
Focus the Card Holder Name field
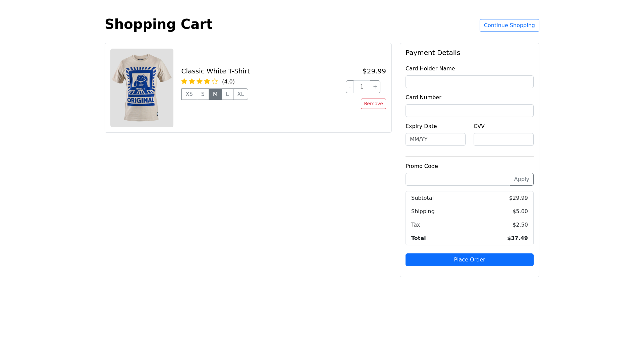point(469,82)
